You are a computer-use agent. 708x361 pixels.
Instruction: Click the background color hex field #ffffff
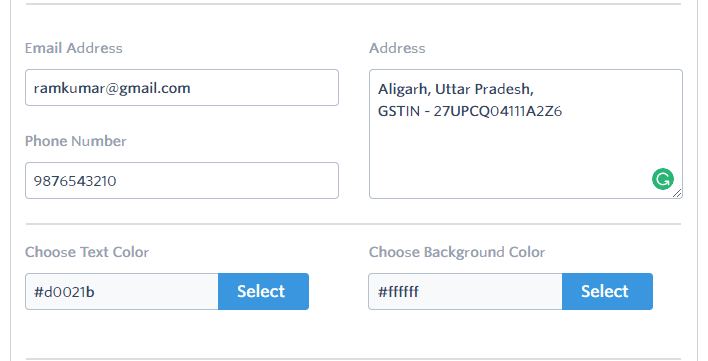coord(466,292)
